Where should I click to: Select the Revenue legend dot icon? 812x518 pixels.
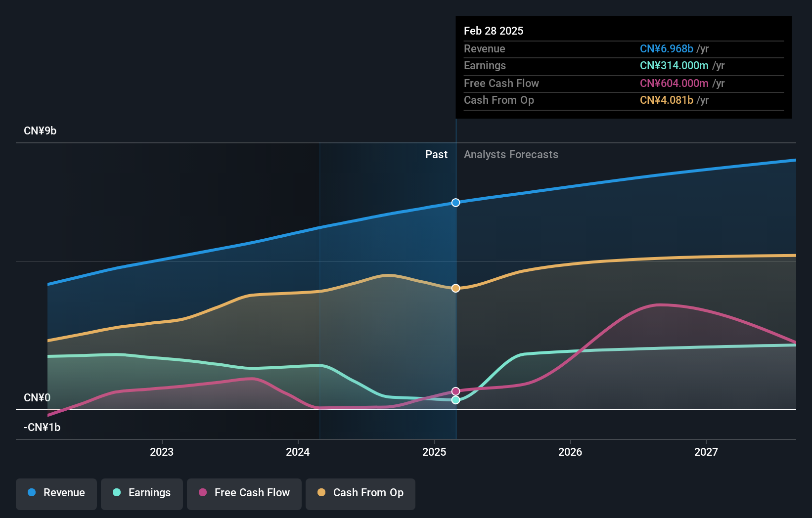tap(31, 493)
